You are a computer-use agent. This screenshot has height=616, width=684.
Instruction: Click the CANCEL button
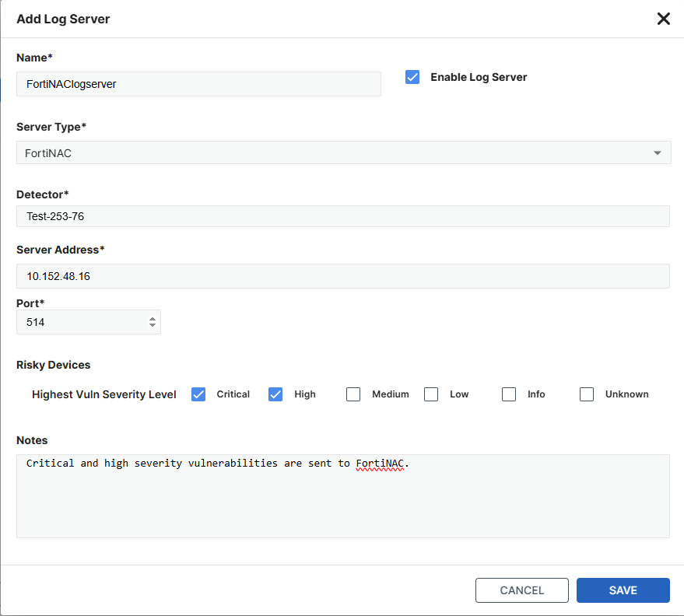click(x=521, y=590)
